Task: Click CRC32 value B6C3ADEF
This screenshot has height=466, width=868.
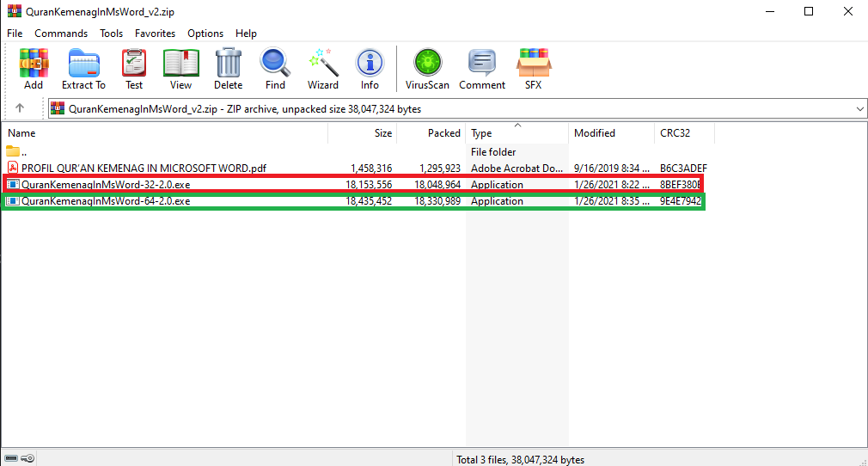Action: tap(683, 168)
